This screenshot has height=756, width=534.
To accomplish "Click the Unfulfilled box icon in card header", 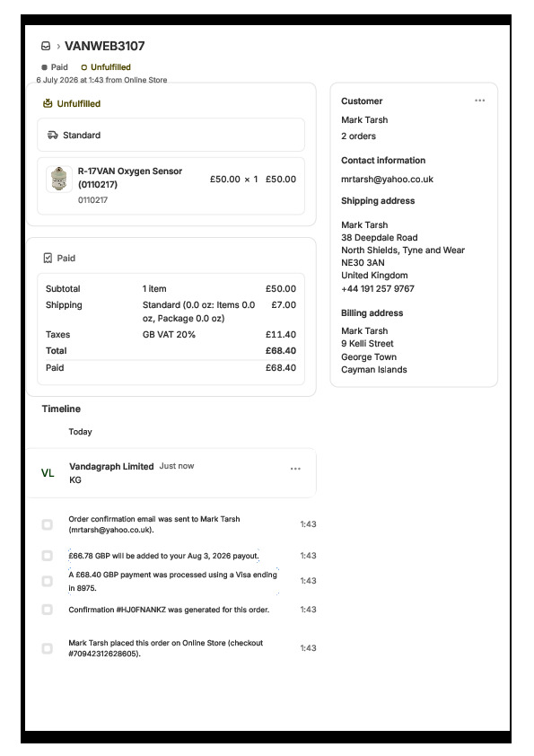I will click(48, 103).
